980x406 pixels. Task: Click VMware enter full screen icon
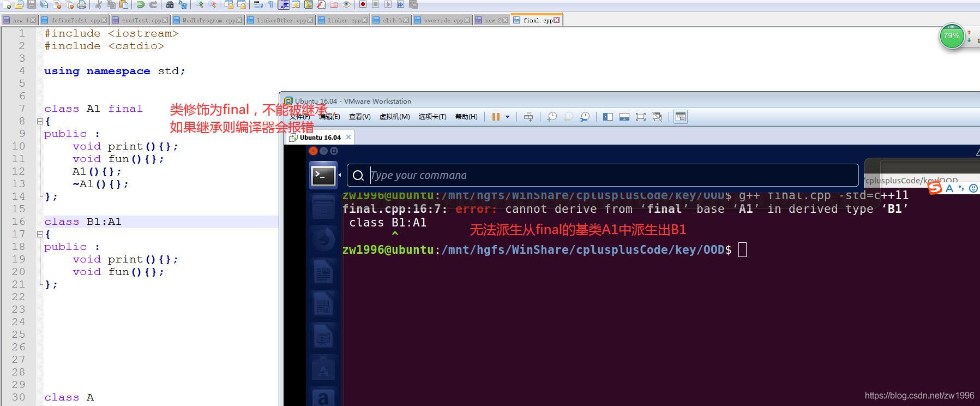tap(641, 117)
